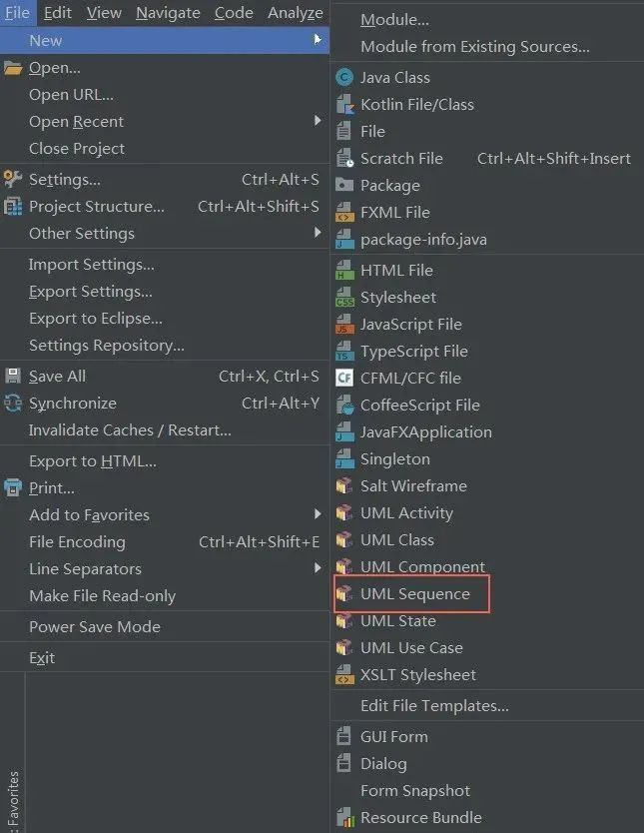This screenshot has height=833, width=644.
Task: Expand the Open Recent submenu arrow
Action: (318, 121)
